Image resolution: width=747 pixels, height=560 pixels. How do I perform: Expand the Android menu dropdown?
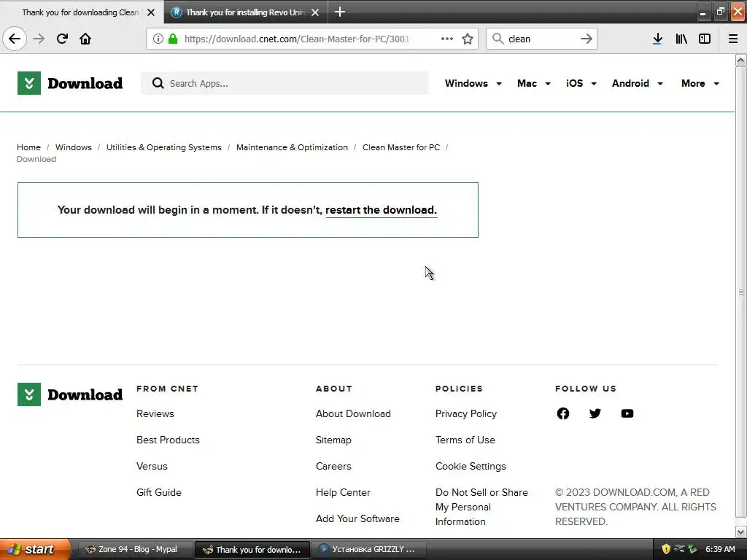tap(638, 83)
